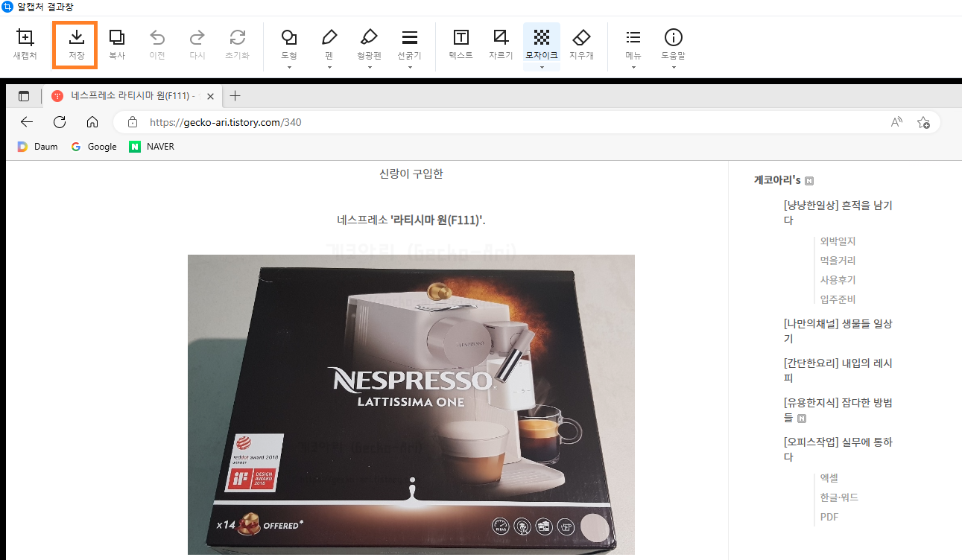This screenshot has height=560, width=962.
Task: Open the 엑셀 subcategory
Action: pyautogui.click(x=829, y=478)
